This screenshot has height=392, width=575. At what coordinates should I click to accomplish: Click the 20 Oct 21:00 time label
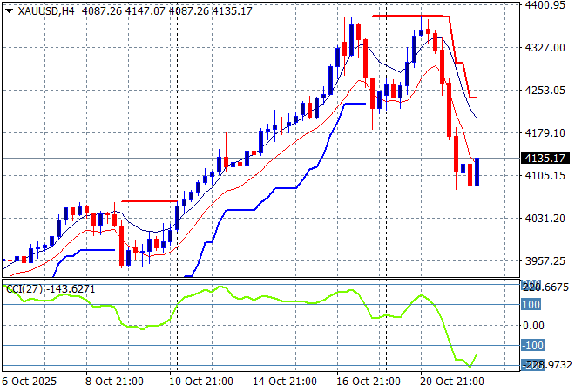pos(452,382)
